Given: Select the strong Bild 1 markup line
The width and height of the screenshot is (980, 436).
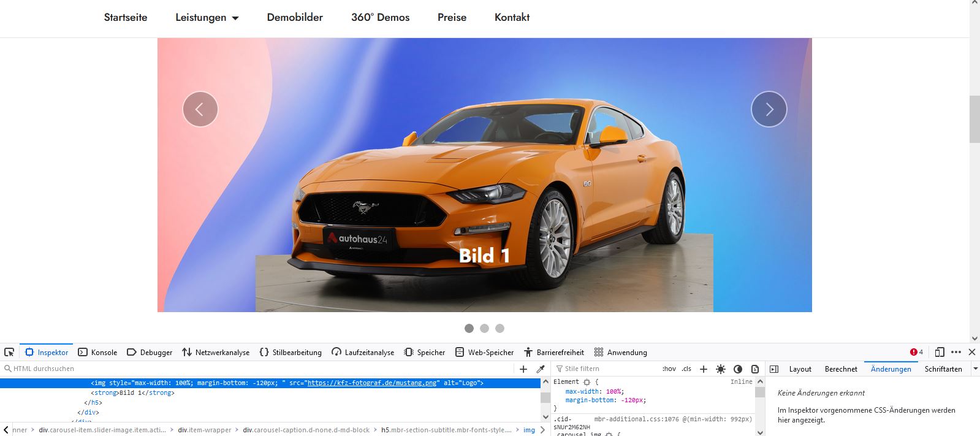Looking at the screenshot, I should pyautogui.click(x=133, y=392).
